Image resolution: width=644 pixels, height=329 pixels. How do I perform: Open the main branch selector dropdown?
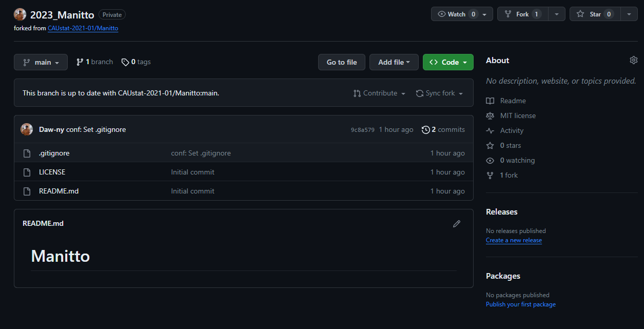(41, 62)
